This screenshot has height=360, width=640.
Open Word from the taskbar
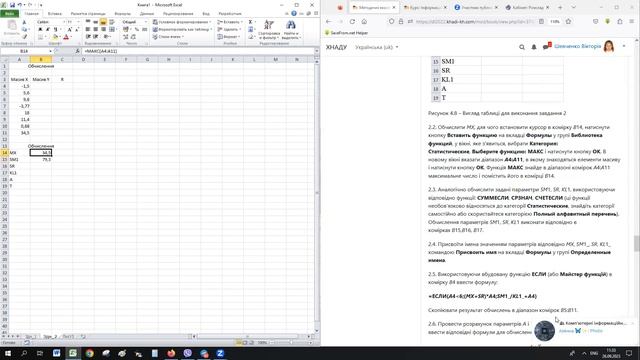56,353
